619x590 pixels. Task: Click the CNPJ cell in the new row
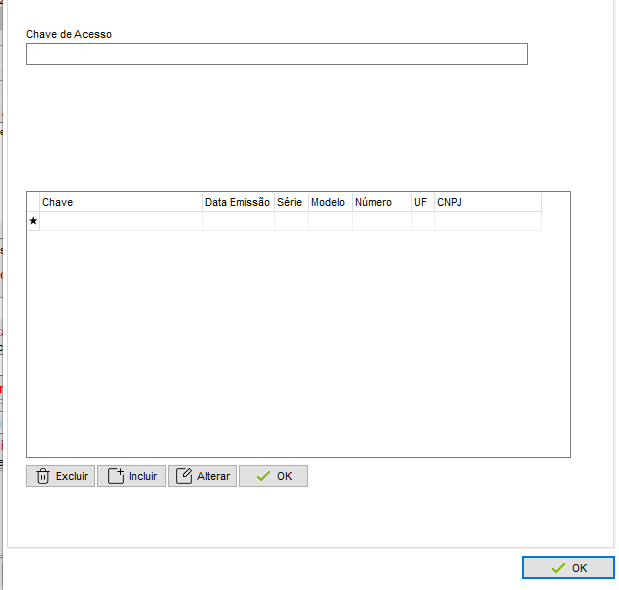[x=487, y=221]
